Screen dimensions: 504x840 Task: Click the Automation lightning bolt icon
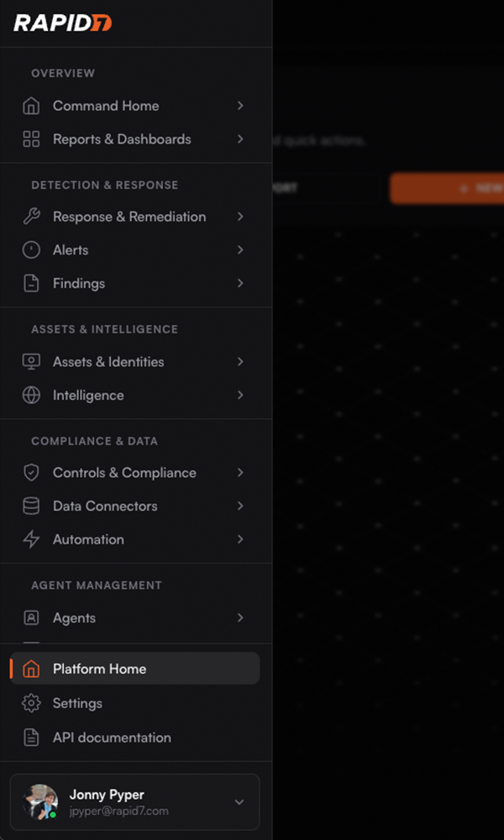pyautogui.click(x=31, y=540)
